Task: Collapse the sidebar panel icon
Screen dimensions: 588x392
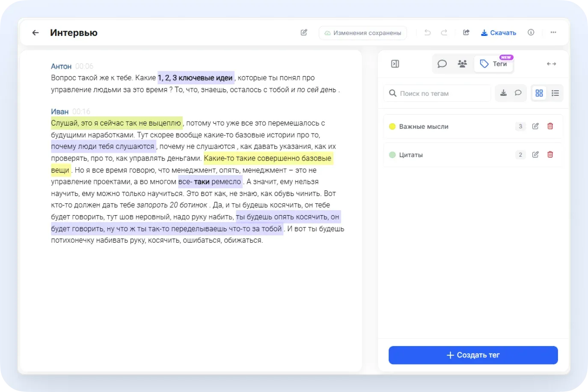Action: point(395,64)
